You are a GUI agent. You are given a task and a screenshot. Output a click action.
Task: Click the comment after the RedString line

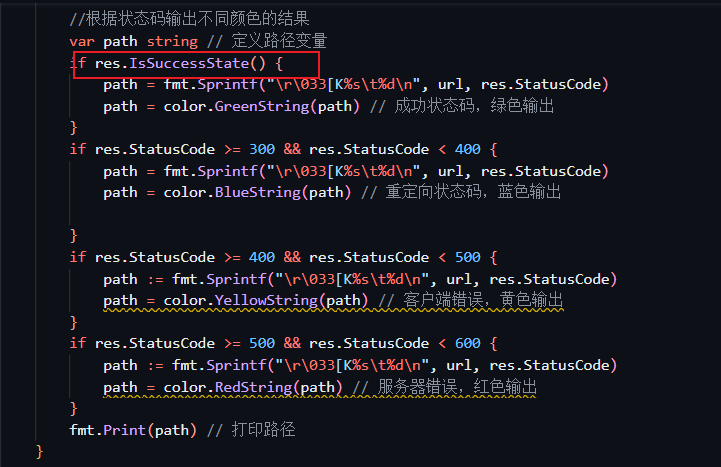[444, 387]
